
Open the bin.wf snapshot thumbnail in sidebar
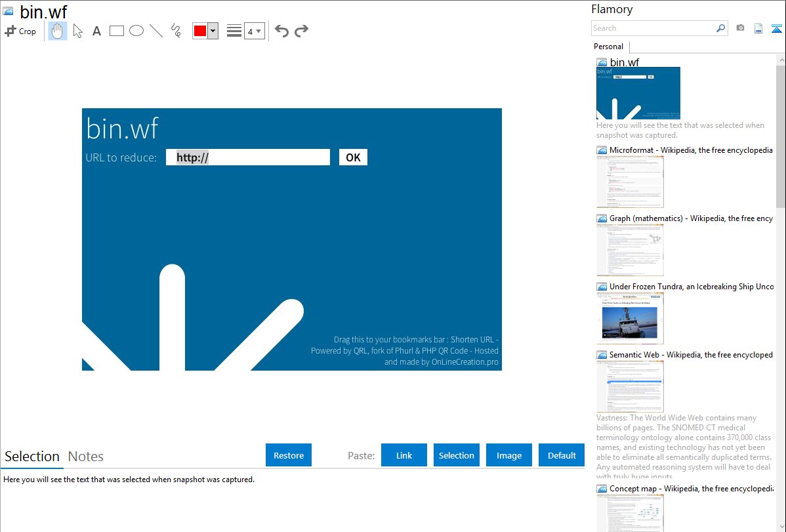pos(638,93)
